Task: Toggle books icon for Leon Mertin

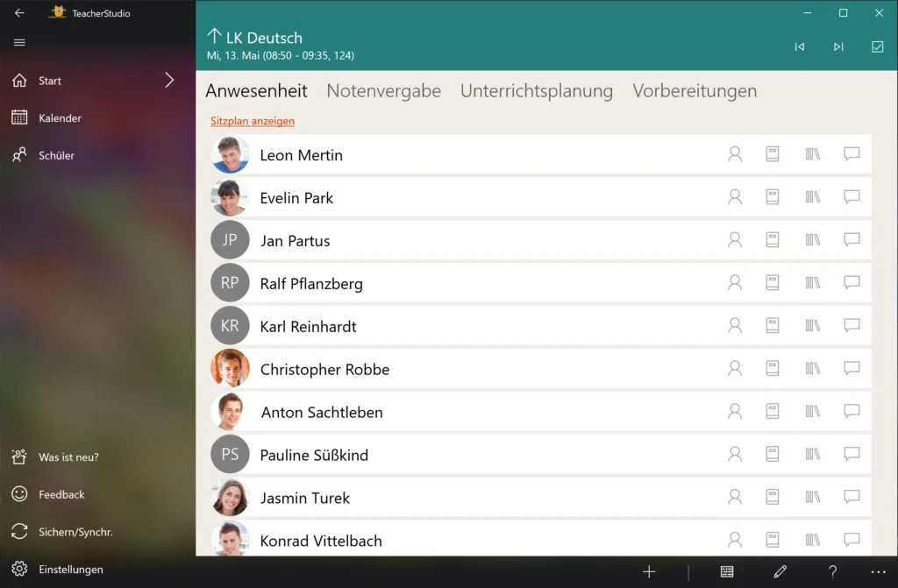Action: coord(813,154)
